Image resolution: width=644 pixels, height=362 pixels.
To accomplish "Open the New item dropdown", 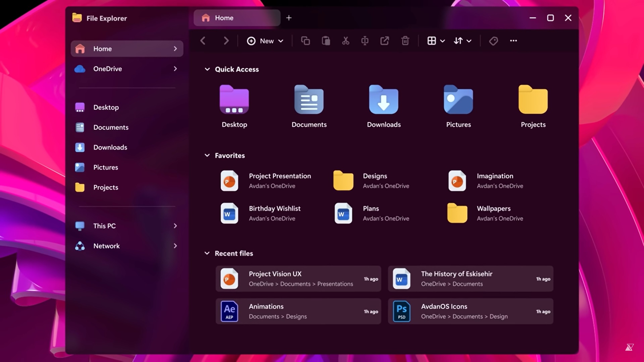I will coord(265,41).
